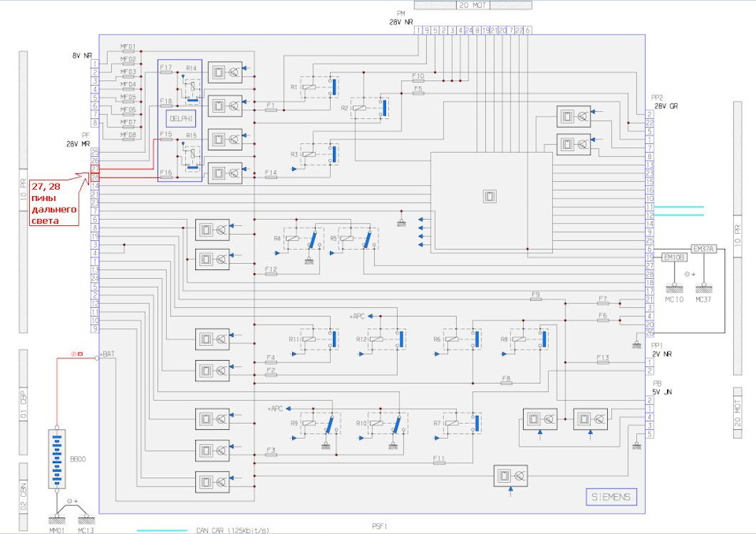Click the +BAT terminal node

pos(97,358)
